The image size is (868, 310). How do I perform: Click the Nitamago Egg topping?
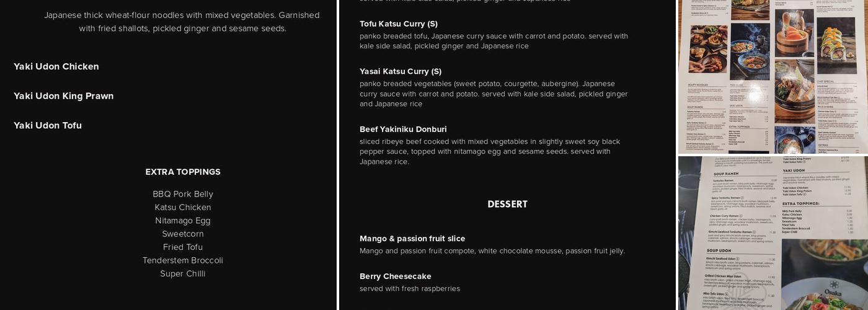tap(183, 221)
